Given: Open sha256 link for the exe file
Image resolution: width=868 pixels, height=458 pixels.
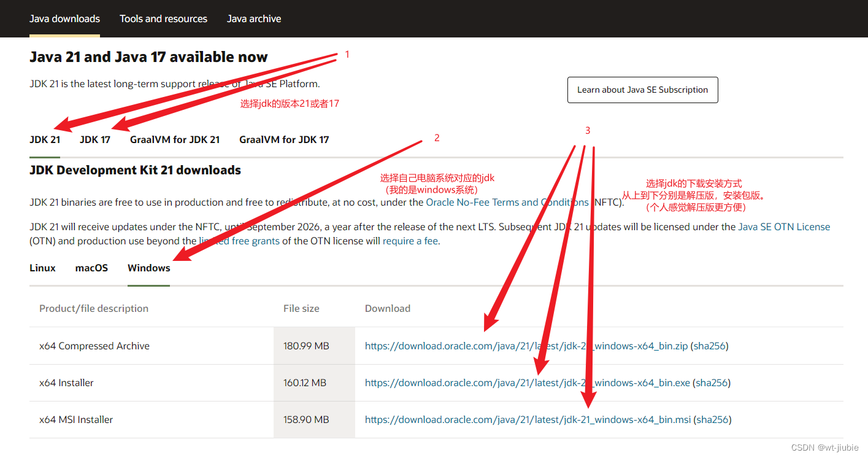Looking at the screenshot, I should [x=712, y=382].
